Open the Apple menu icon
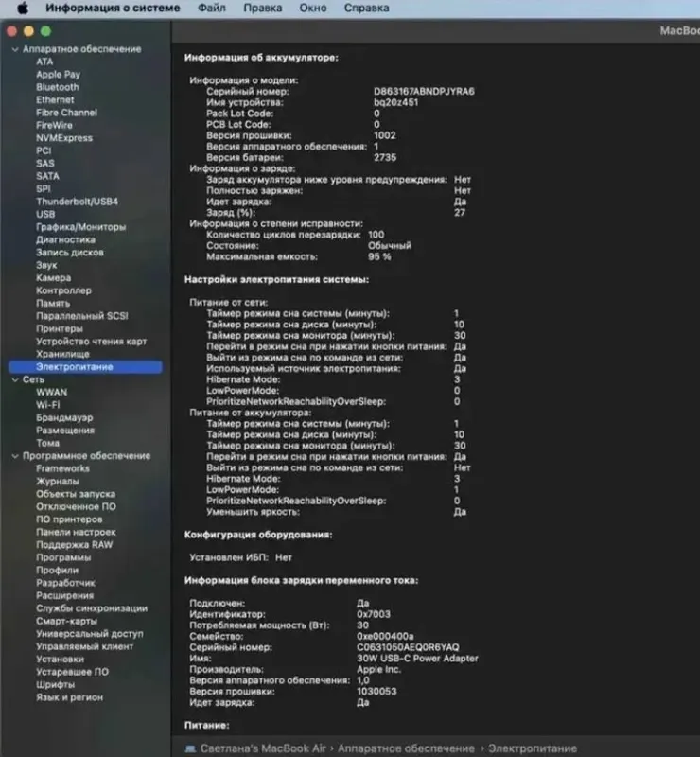The image size is (700, 757). click(23, 8)
